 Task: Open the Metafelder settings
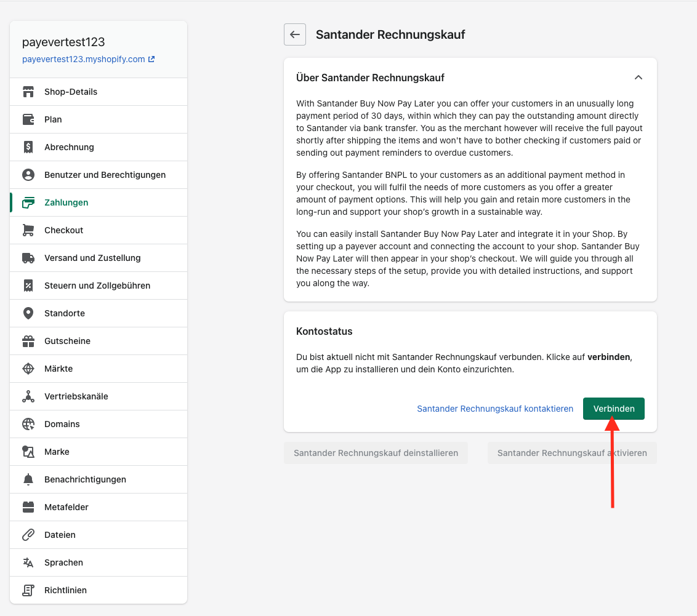point(99,507)
